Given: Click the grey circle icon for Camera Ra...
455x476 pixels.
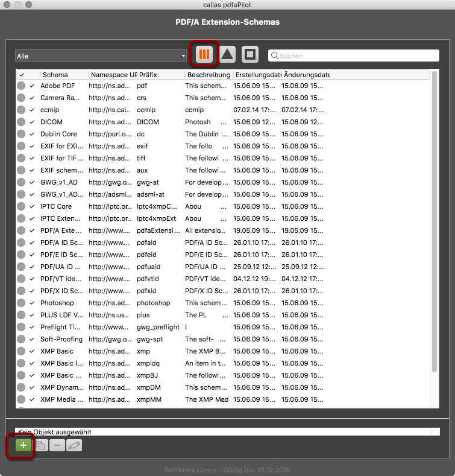Looking at the screenshot, I should pos(21,98).
